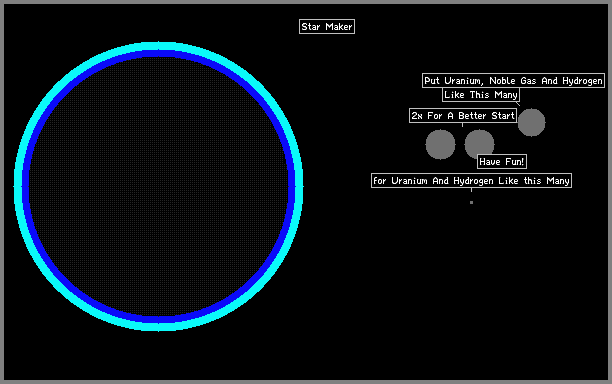
Task: Click the Put Uranium, Noble Gas And Hydrogen sign
Action: (x=513, y=80)
